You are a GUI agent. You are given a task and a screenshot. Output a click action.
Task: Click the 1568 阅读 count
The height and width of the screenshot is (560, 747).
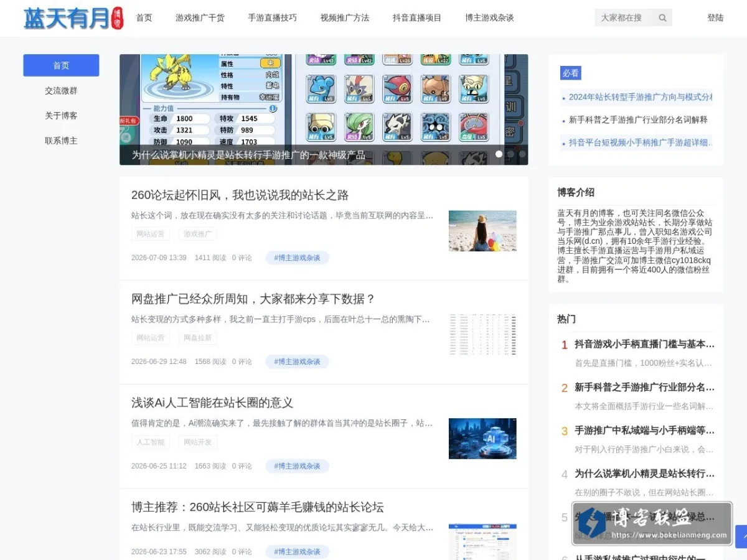pyautogui.click(x=210, y=362)
